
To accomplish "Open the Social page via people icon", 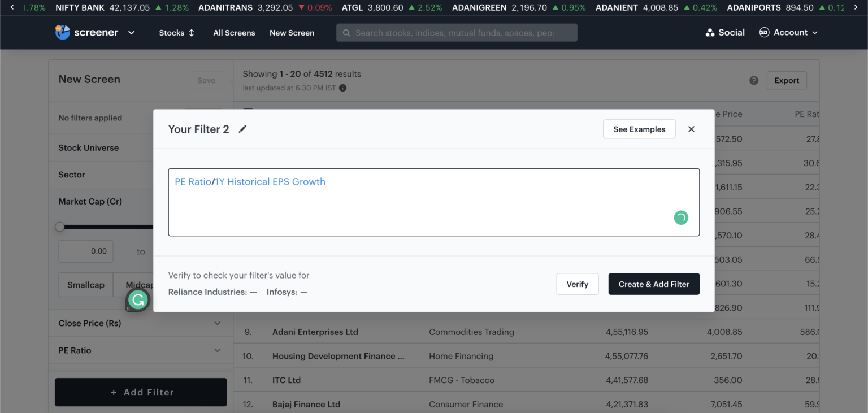I will click(x=710, y=32).
